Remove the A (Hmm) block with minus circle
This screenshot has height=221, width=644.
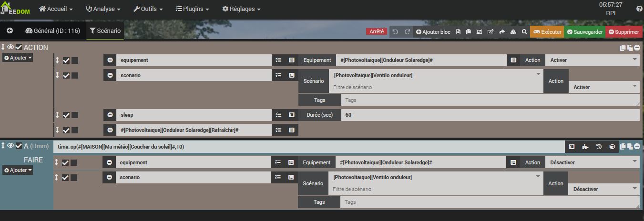click(637, 147)
